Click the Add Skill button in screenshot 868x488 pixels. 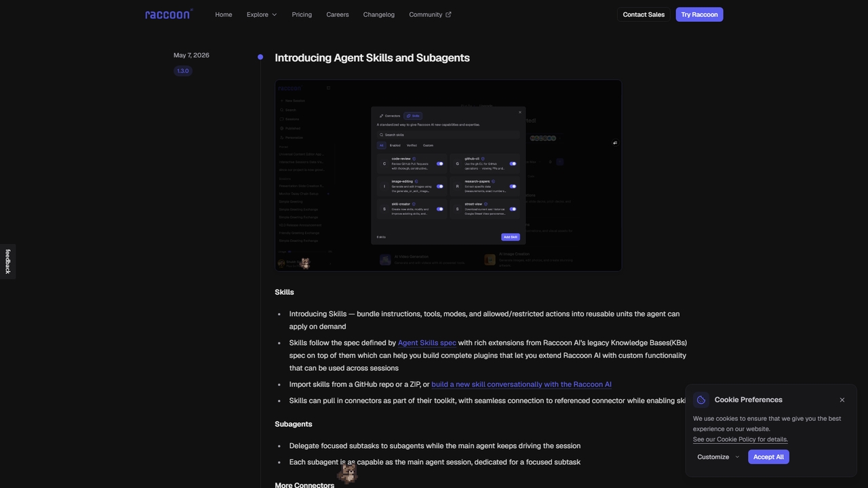point(511,237)
